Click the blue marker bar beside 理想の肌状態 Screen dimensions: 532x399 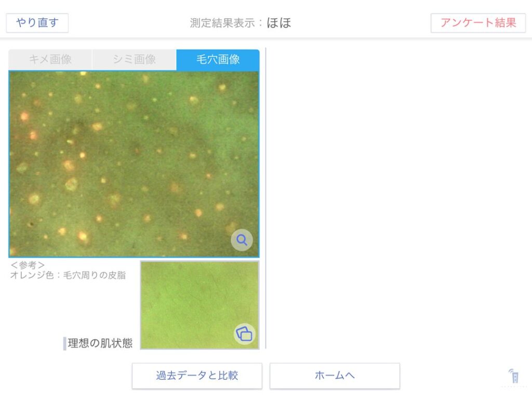click(x=64, y=343)
